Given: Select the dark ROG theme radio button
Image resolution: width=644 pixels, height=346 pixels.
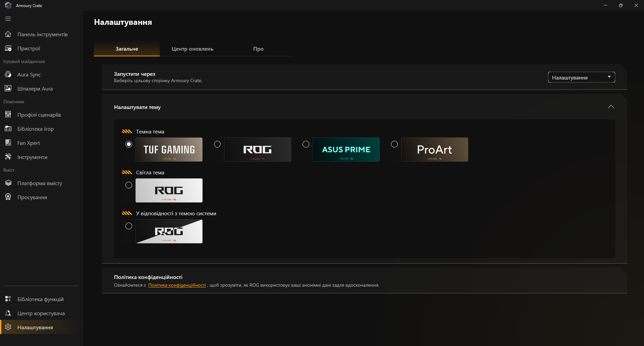Looking at the screenshot, I should [217, 144].
